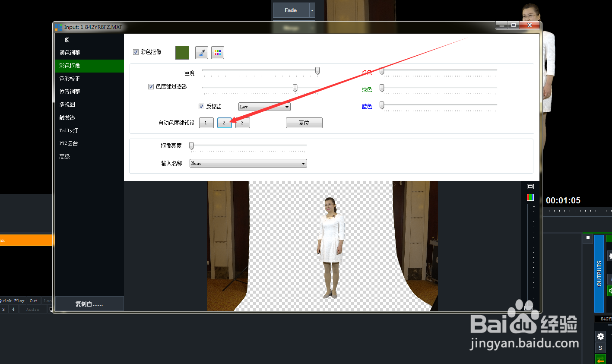Open the anti-aliasing Low dropdown
The width and height of the screenshot is (612, 364).
287,107
